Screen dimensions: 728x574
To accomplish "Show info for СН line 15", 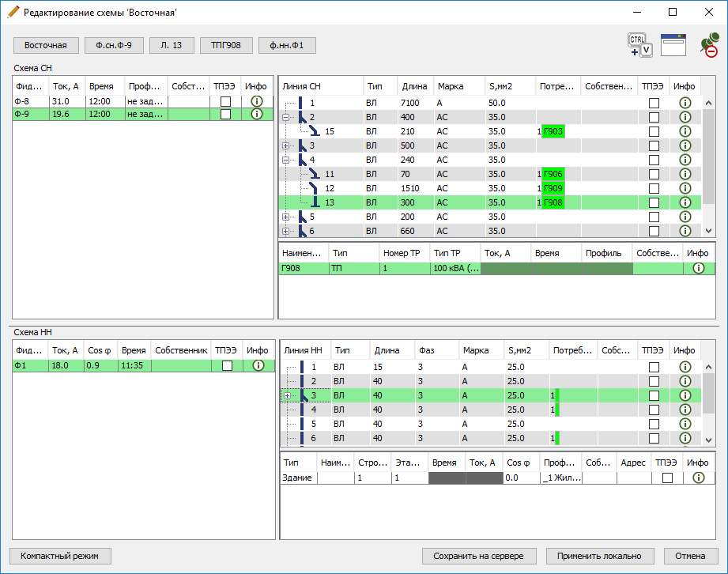I will 685,131.
